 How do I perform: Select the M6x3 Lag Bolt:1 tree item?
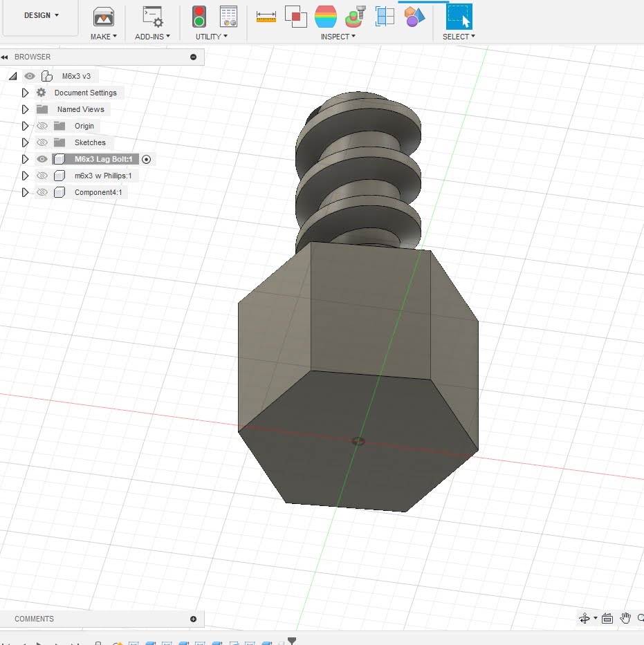104,159
